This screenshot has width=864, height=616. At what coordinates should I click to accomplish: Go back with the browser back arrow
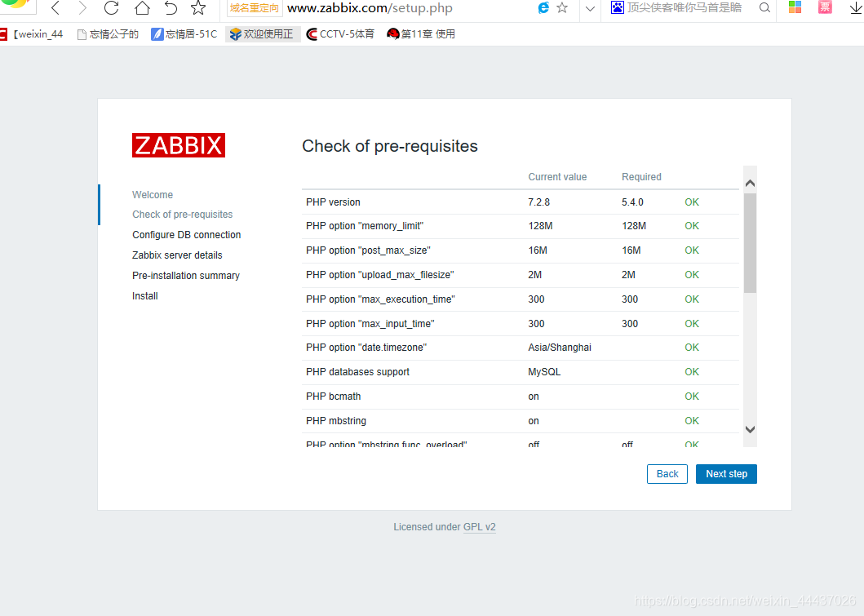[55, 7]
